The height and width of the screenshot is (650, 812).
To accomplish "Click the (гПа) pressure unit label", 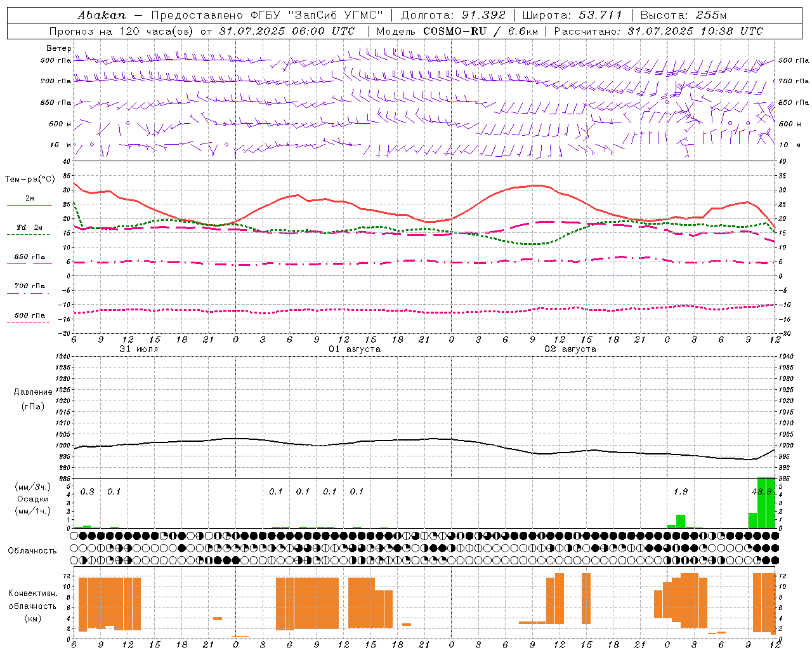I will [x=33, y=406].
